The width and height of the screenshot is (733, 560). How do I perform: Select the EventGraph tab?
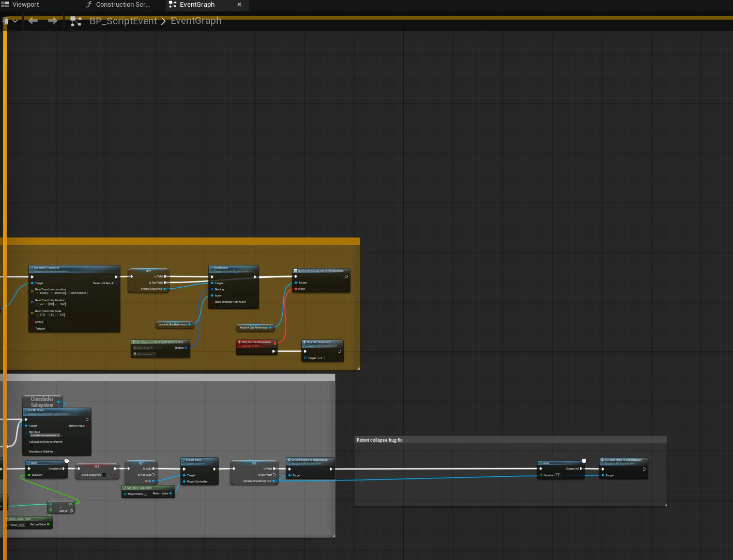[197, 5]
